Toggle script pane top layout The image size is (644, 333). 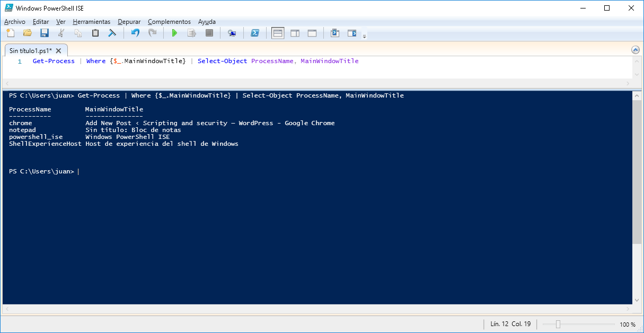pyautogui.click(x=278, y=33)
